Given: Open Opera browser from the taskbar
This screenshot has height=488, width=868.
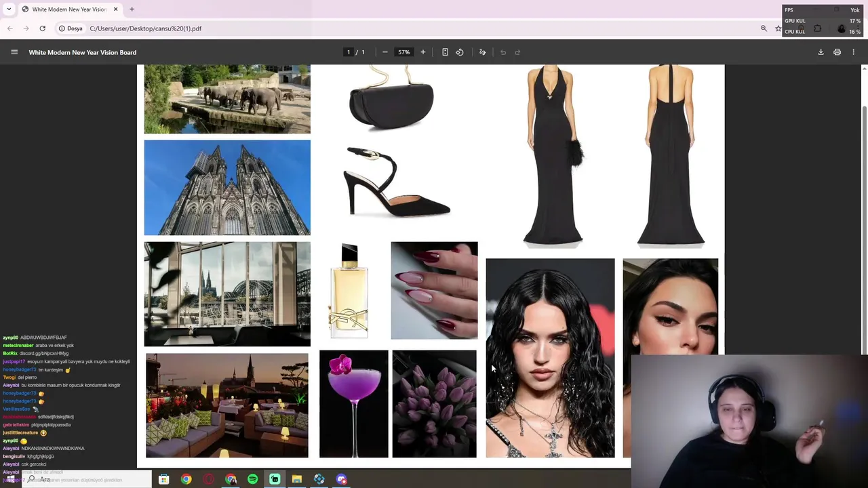Looking at the screenshot, I should [x=208, y=479].
